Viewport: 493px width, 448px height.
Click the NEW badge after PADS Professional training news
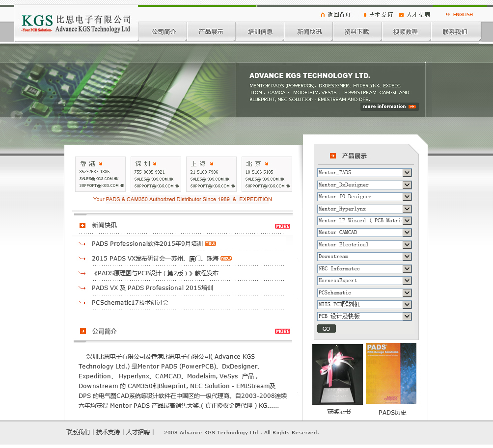tap(210, 243)
